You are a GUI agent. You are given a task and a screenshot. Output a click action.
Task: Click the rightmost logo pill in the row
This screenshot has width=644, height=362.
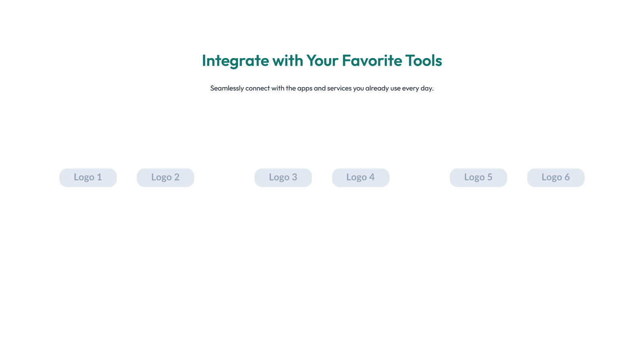pos(555,177)
